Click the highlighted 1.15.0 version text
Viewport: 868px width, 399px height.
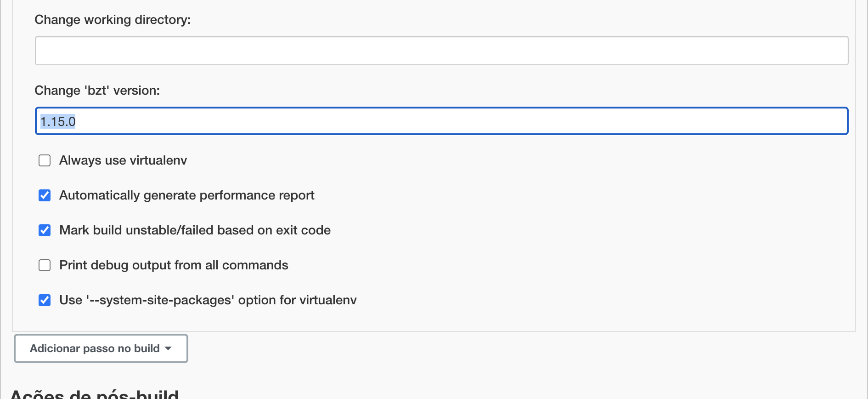tap(58, 121)
